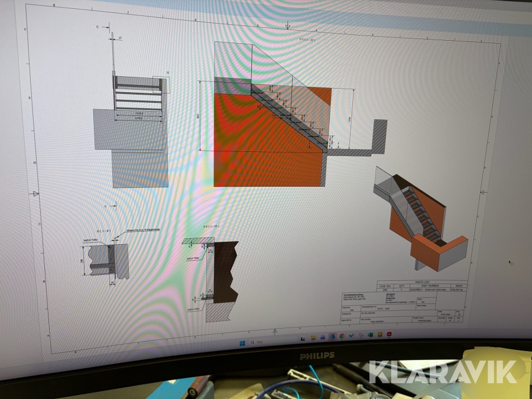The height and width of the screenshot is (399, 532).
Task: Click the CASE NO. column header
Action: pyautogui.click(x=385, y=286)
